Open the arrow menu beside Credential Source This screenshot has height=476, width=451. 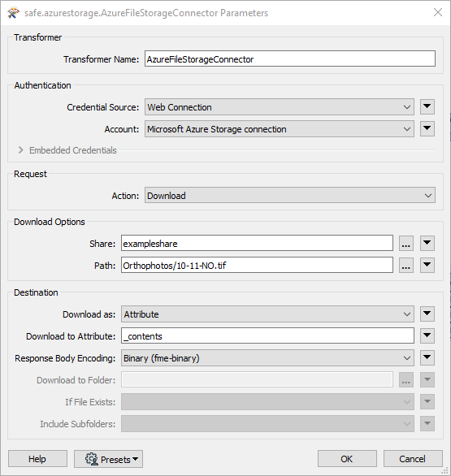coord(427,107)
